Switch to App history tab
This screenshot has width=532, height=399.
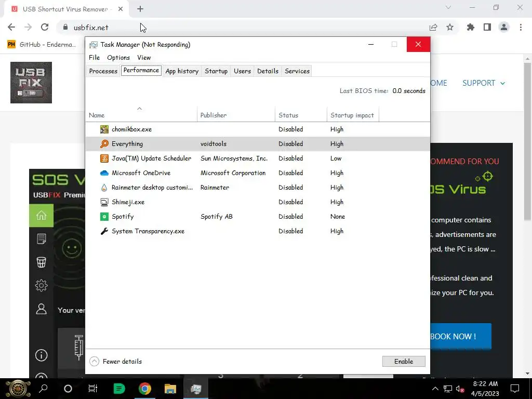click(x=182, y=71)
